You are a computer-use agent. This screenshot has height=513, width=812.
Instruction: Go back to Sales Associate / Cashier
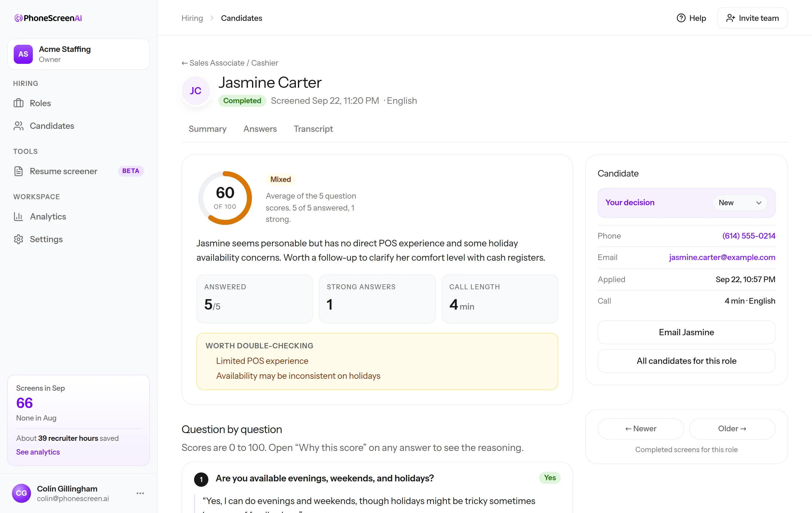click(x=230, y=63)
